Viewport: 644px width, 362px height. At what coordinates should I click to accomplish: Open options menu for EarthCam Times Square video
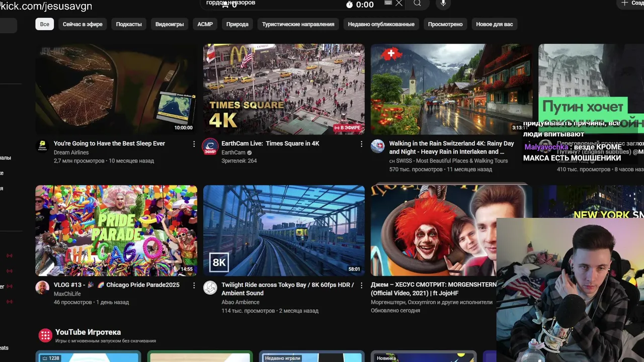(x=361, y=144)
